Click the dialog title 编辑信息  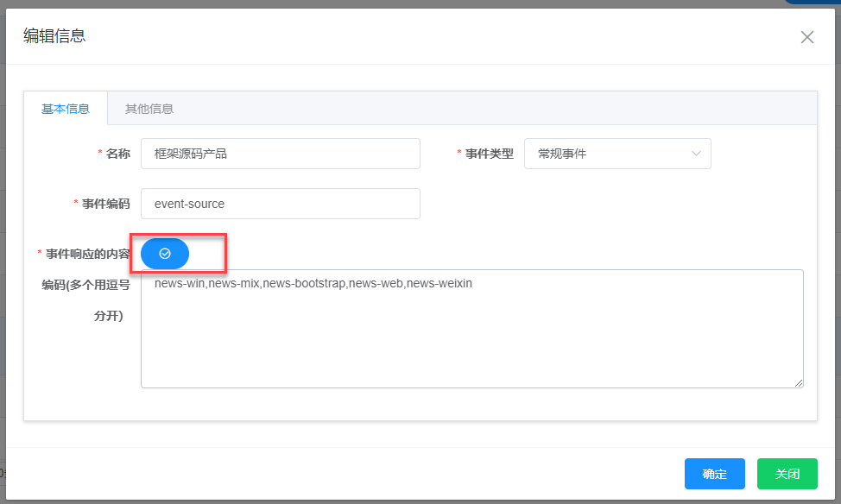54,36
